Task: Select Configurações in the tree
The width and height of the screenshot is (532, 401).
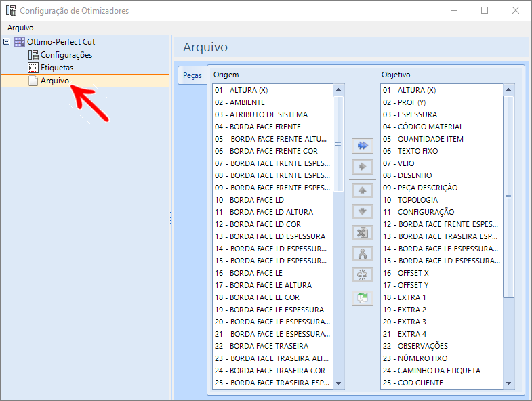Action: click(x=66, y=55)
